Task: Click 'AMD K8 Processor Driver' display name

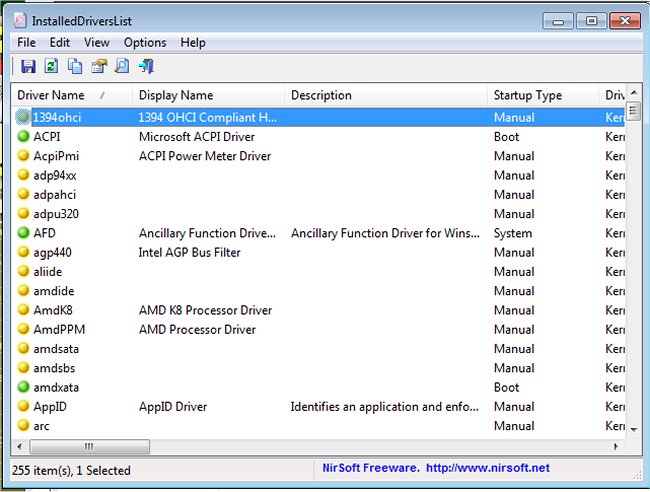Action: [x=205, y=310]
